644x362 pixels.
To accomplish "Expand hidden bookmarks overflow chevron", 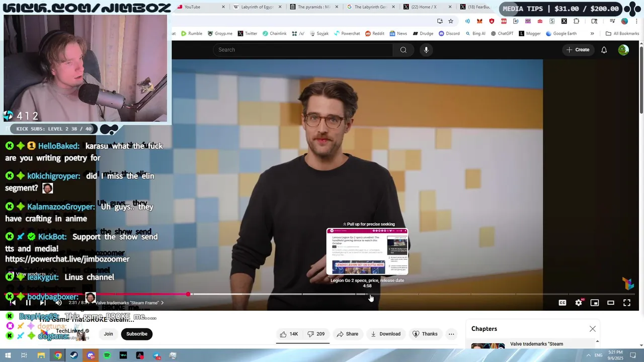I will tap(592, 34).
